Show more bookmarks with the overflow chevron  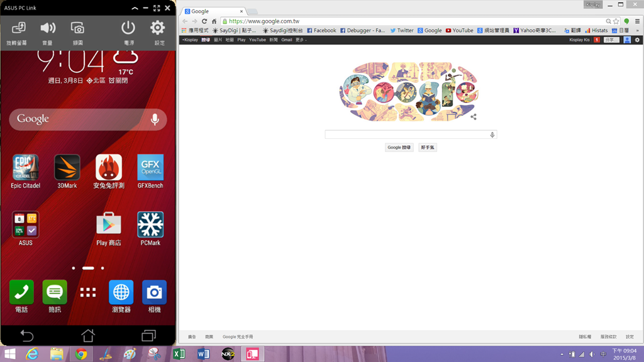point(638,30)
